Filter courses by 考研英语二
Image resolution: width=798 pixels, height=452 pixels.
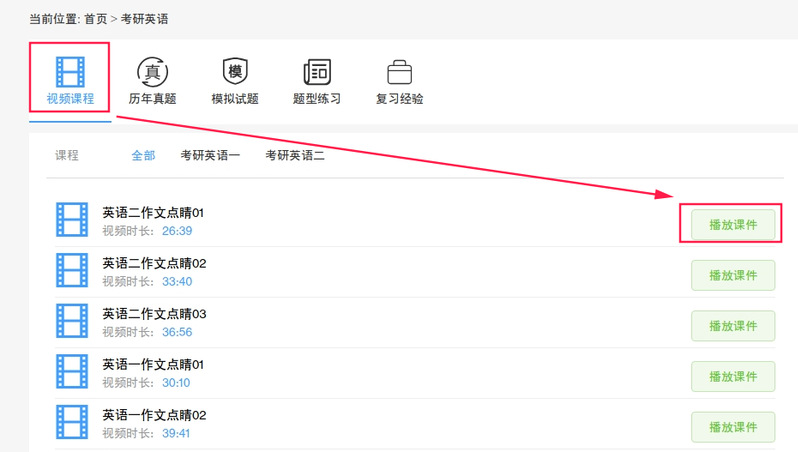[295, 155]
